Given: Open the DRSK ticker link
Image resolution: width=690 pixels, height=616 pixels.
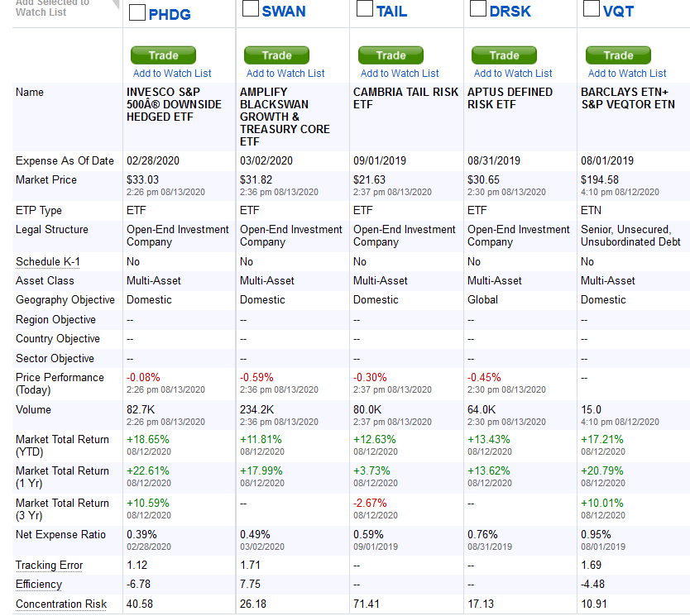Looking at the screenshot, I should pos(510,11).
